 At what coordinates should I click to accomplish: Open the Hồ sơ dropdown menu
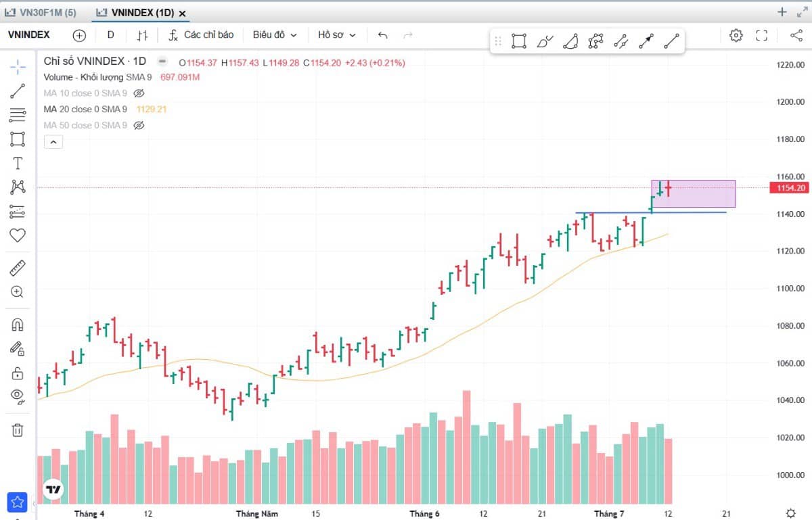pyautogui.click(x=336, y=35)
